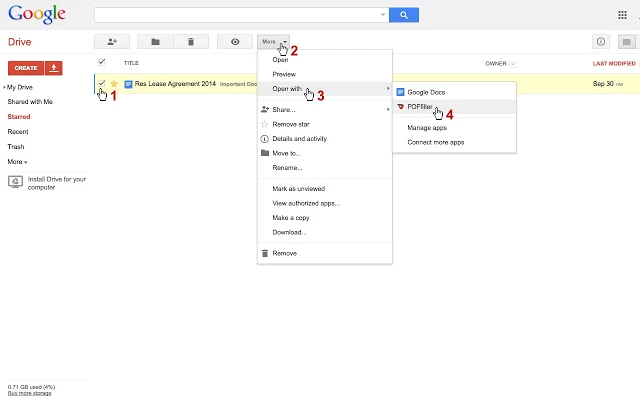Open Starred in sidebar
The image size is (640, 400).
pyautogui.click(x=19, y=117)
